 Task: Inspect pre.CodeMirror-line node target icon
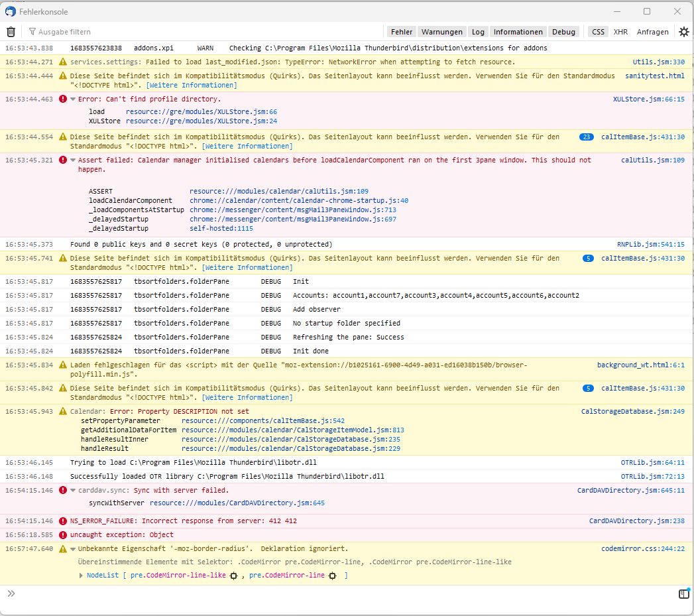coord(332,576)
